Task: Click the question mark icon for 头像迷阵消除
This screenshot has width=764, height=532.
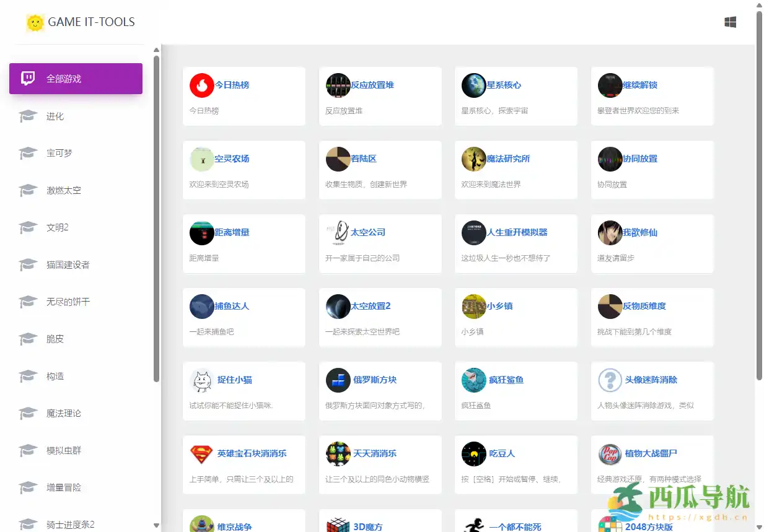Action: pyautogui.click(x=610, y=380)
